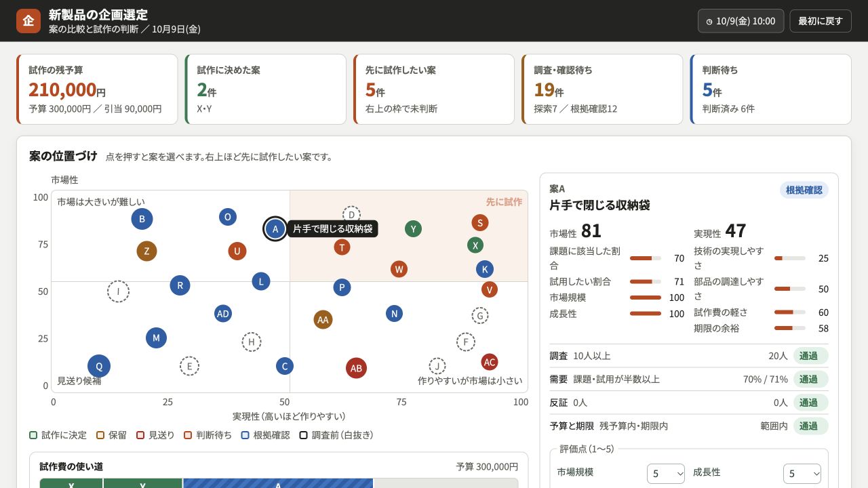Pick the green point Y

point(413,229)
